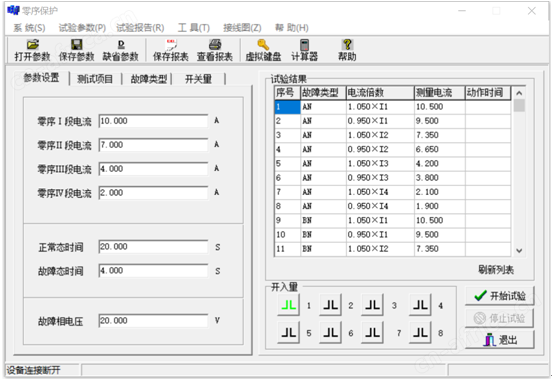This screenshot has height=384, width=552.
Task: Switch to the 故障类型 tab
Action: tap(149, 79)
